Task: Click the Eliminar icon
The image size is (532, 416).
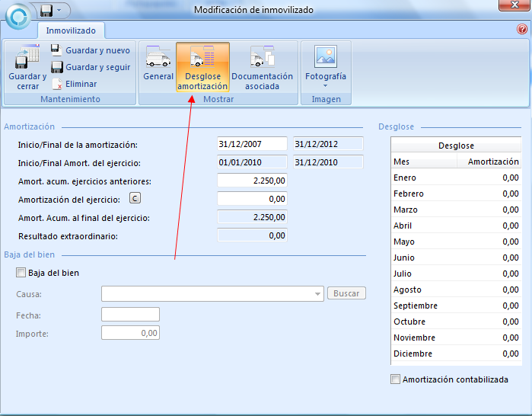Action: pyautogui.click(x=56, y=84)
